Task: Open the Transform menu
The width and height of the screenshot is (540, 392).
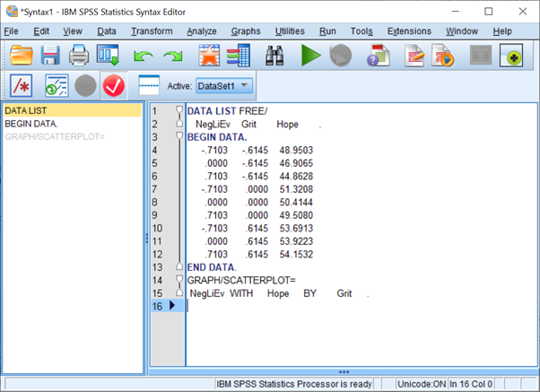Action: [x=152, y=31]
